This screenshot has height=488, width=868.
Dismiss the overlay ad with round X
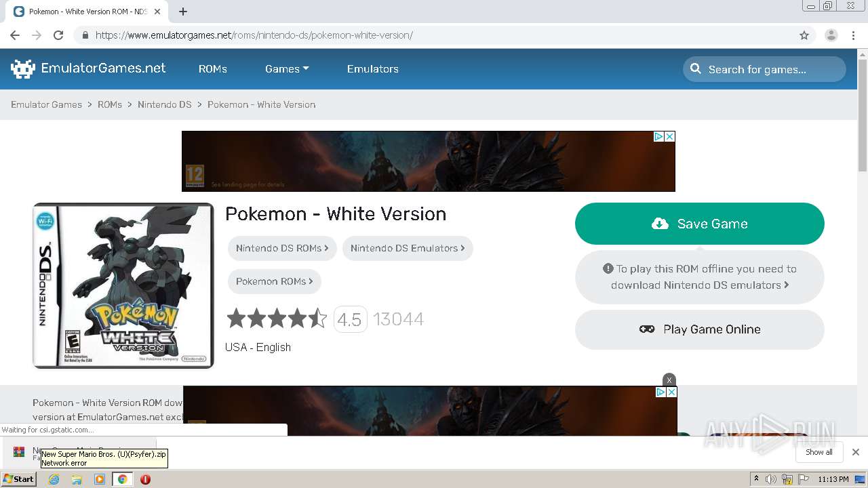tap(669, 380)
